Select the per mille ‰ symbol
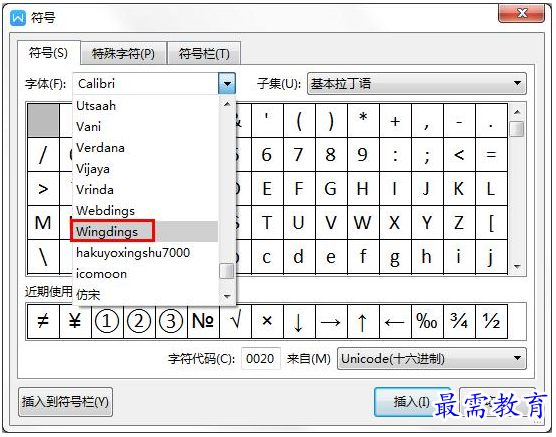The image size is (556, 437). click(x=427, y=321)
